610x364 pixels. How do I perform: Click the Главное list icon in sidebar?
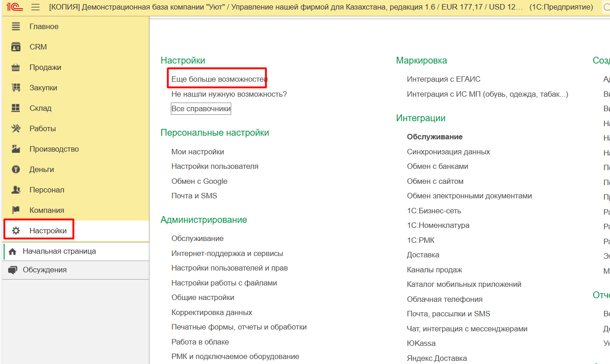click(x=16, y=26)
